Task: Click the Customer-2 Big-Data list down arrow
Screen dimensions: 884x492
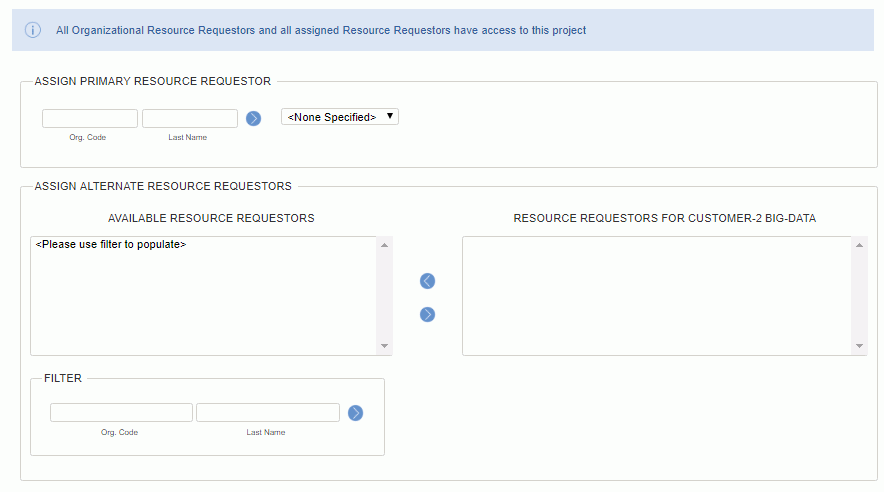Action: point(859,346)
